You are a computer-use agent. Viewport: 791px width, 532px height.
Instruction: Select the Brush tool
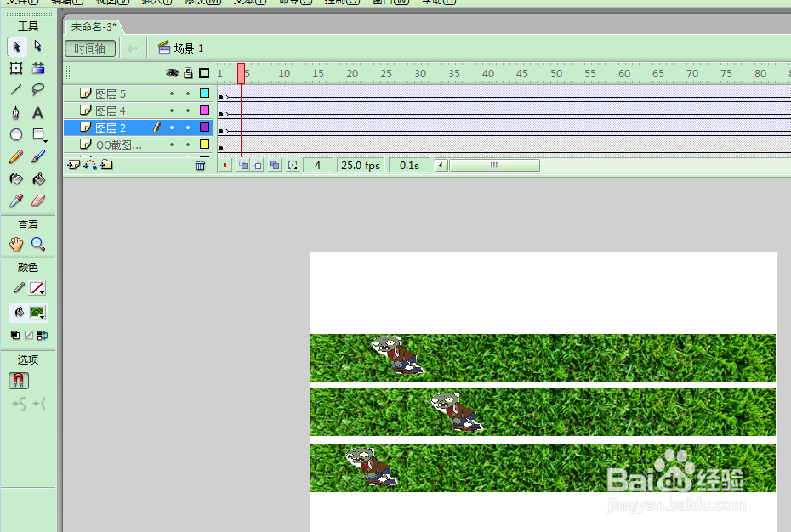pos(37,157)
